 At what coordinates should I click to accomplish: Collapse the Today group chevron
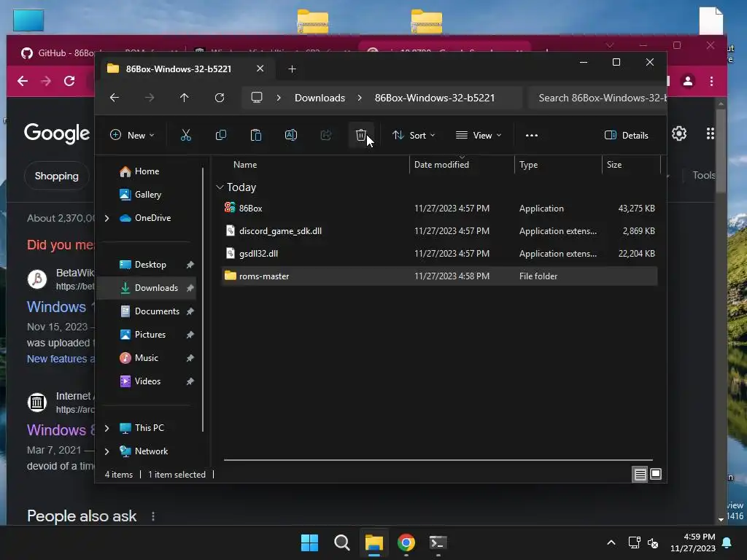pos(220,187)
